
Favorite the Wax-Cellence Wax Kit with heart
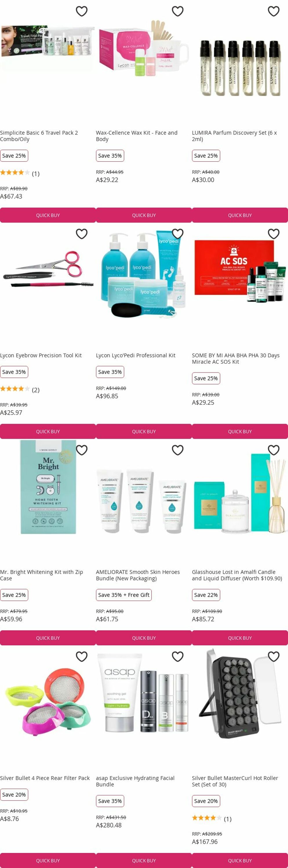pyautogui.click(x=178, y=11)
